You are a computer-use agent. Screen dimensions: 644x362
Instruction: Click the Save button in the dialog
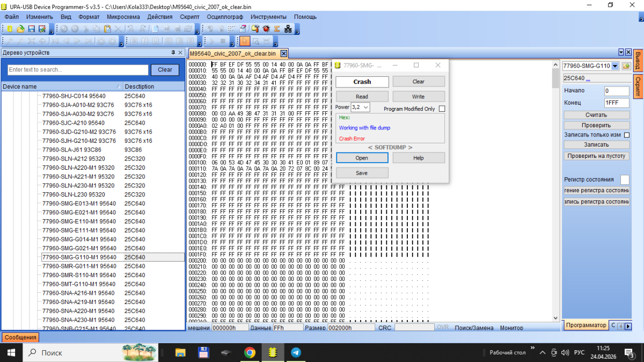[362, 173]
